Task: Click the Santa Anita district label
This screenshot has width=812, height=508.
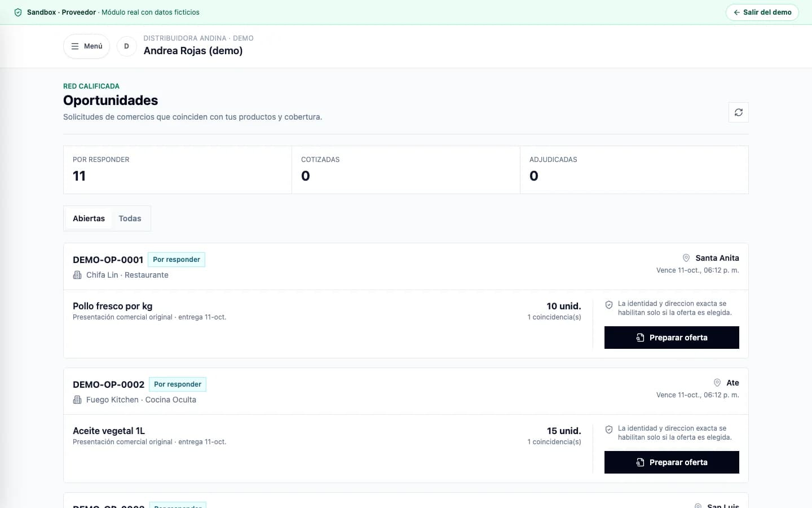Action: (x=717, y=258)
